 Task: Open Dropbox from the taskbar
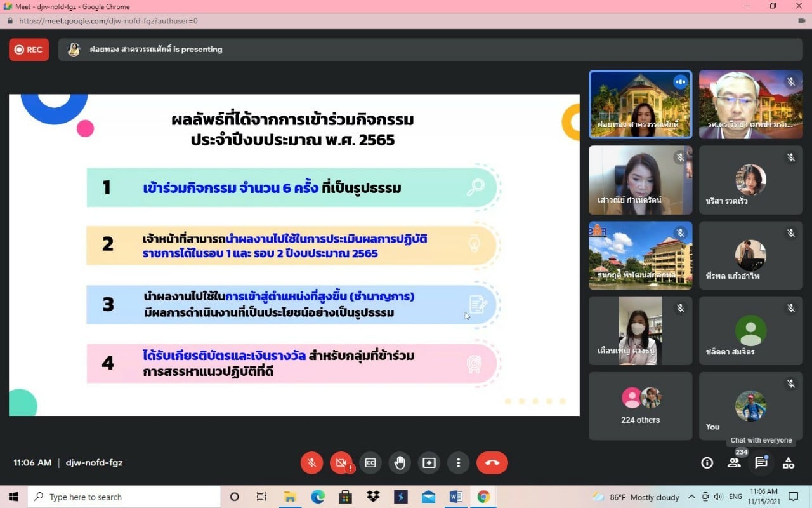point(373,497)
